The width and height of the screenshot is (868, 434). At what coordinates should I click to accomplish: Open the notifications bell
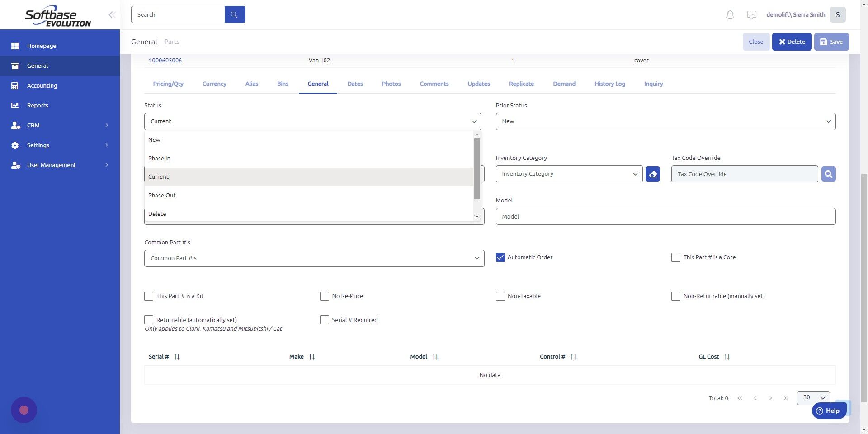(729, 14)
